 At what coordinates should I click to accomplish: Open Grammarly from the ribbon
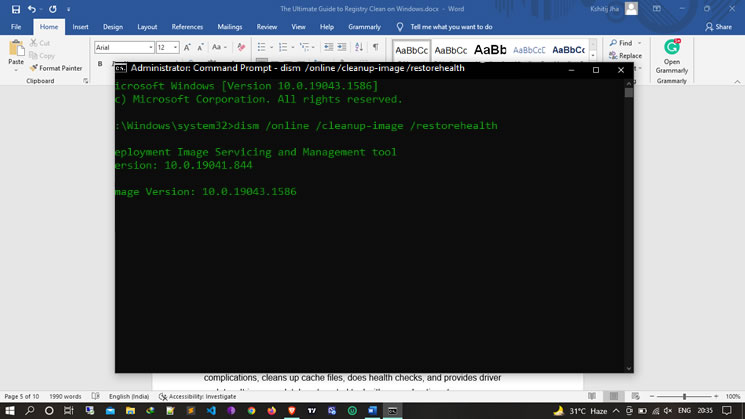pyautogui.click(x=671, y=57)
